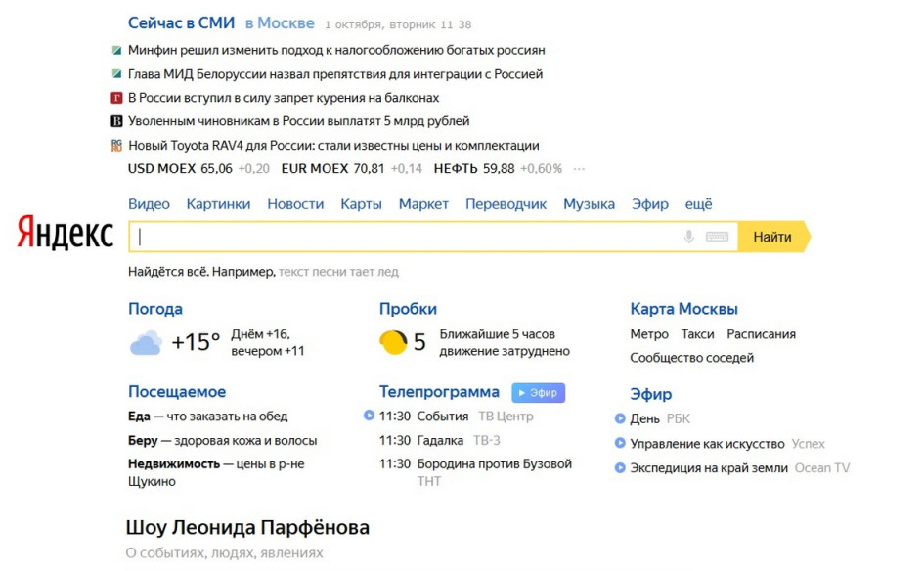Switch news to 'в Москве'
Image resolution: width=924 pixels, height=571 pixels.
pyautogui.click(x=280, y=23)
